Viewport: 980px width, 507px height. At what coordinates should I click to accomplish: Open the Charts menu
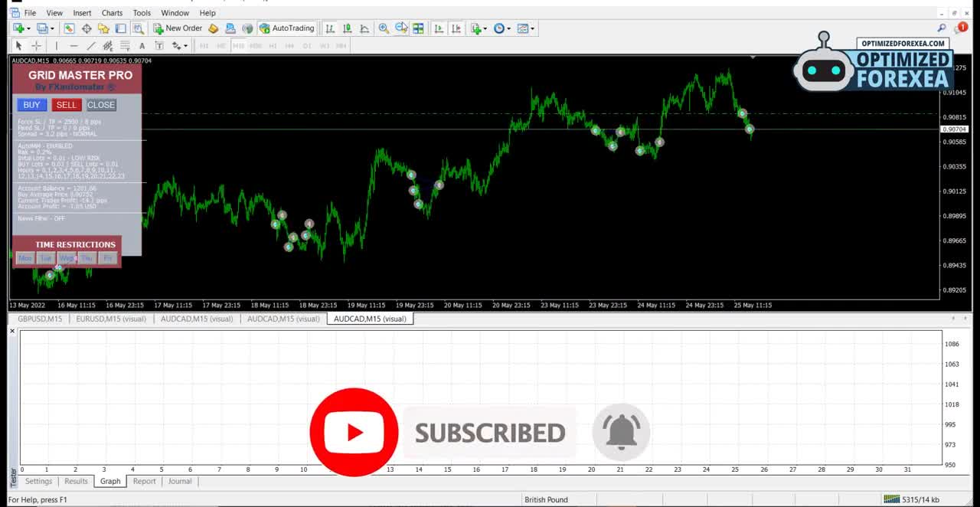pyautogui.click(x=112, y=13)
